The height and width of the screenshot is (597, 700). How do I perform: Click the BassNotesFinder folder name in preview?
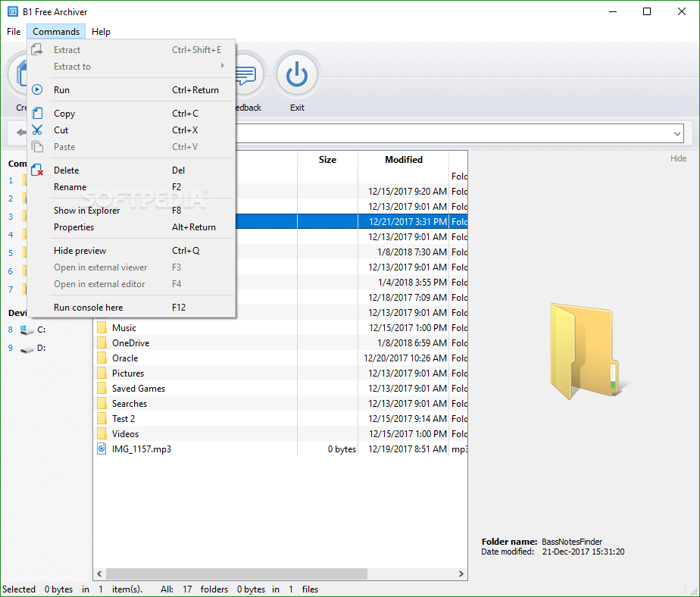(x=572, y=542)
